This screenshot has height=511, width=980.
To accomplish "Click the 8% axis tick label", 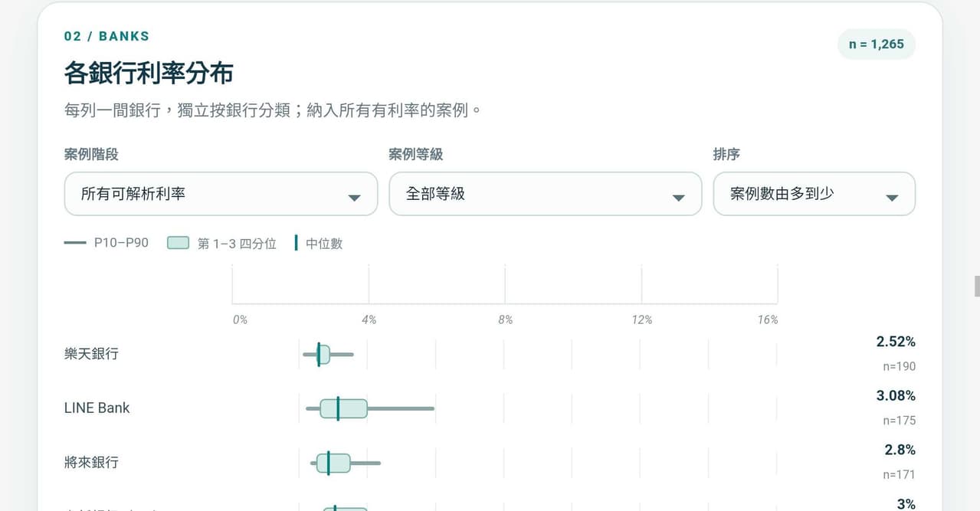I will (505, 319).
